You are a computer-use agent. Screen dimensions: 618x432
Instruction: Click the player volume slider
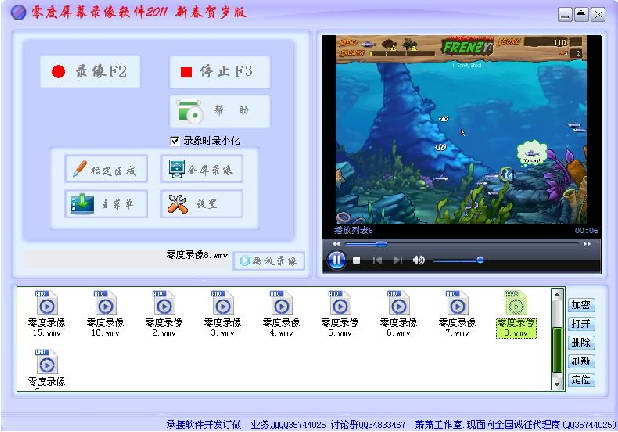[x=458, y=260]
